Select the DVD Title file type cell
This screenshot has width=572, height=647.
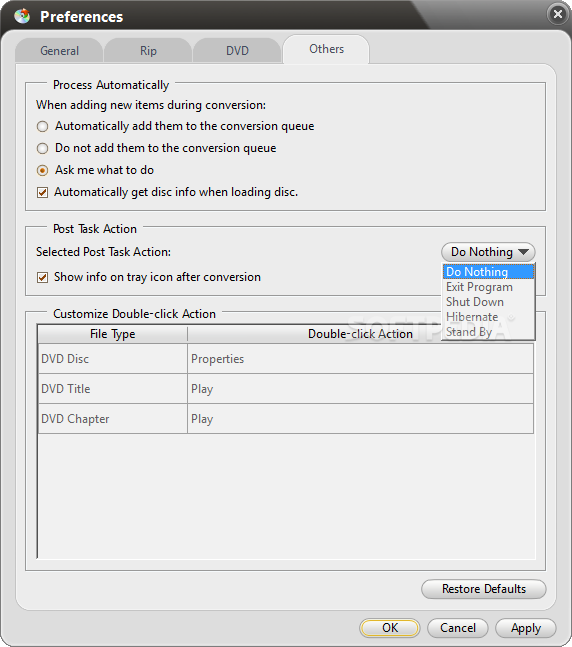tap(113, 389)
